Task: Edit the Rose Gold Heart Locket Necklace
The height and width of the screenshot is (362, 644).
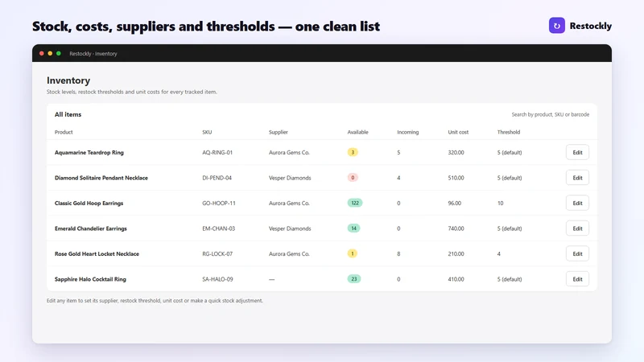Action: pos(577,253)
